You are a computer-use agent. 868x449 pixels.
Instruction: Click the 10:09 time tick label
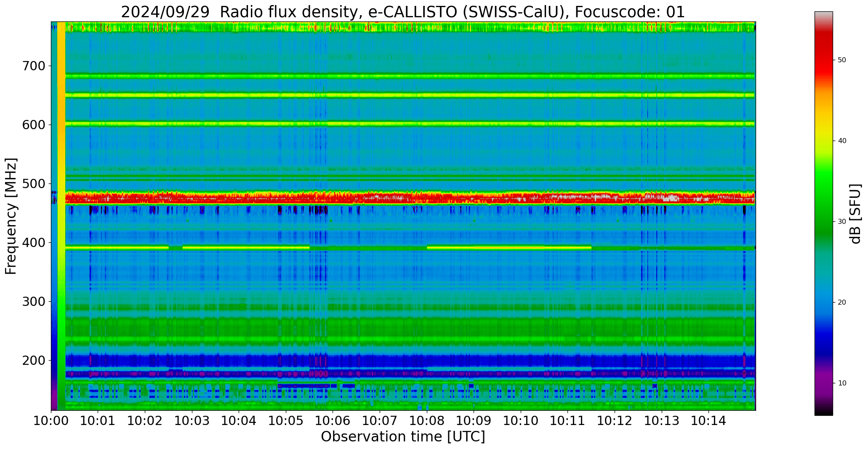click(474, 421)
